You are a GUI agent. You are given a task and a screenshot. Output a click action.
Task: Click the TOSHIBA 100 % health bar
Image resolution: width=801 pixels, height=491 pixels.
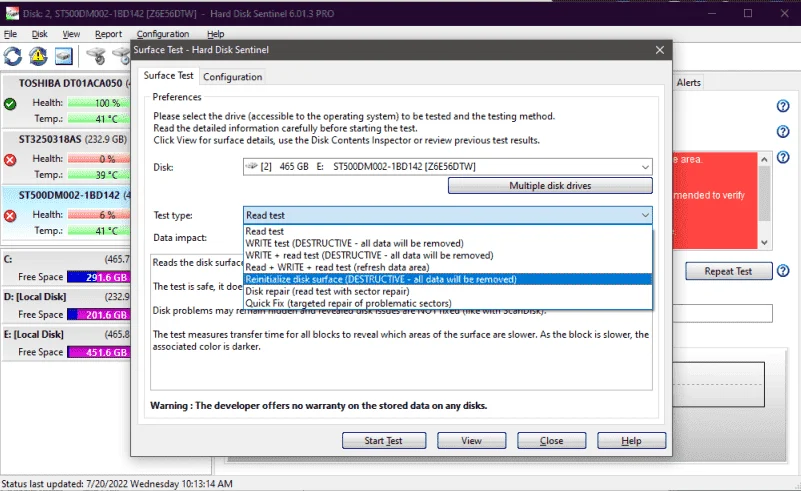(99, 103)
